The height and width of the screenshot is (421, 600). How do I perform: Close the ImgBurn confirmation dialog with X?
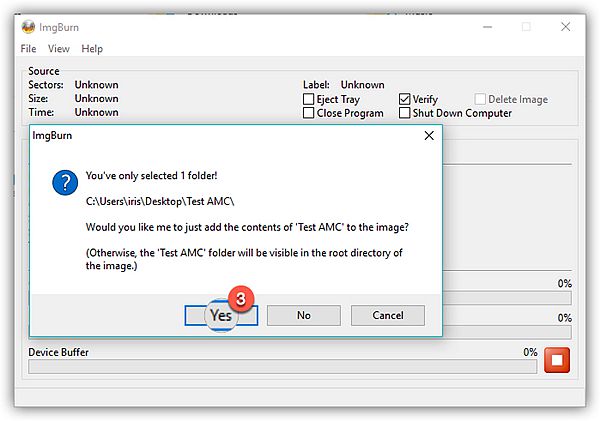[x=428, y=135]
